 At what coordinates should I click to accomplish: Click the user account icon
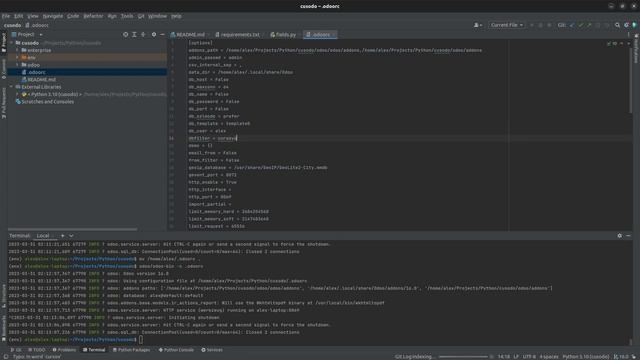[x=478, y=25]
